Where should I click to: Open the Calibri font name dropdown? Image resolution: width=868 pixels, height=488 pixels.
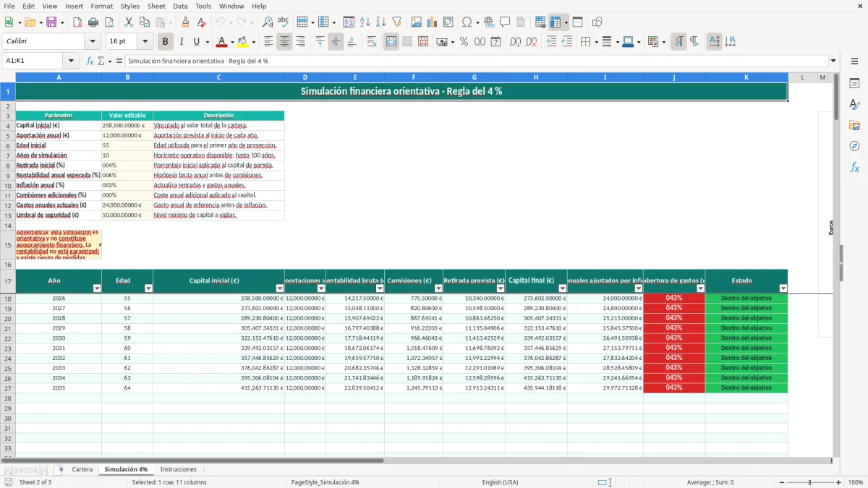[x=94, y=42]
